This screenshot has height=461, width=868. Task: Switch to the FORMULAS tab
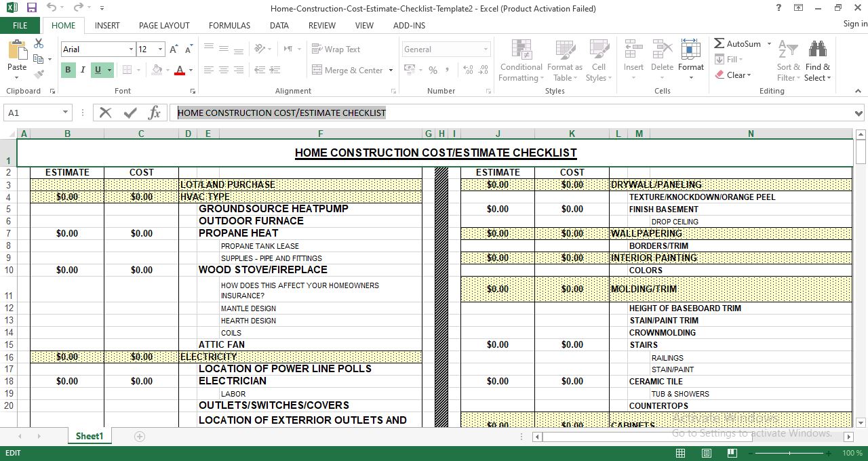(229, 25)
